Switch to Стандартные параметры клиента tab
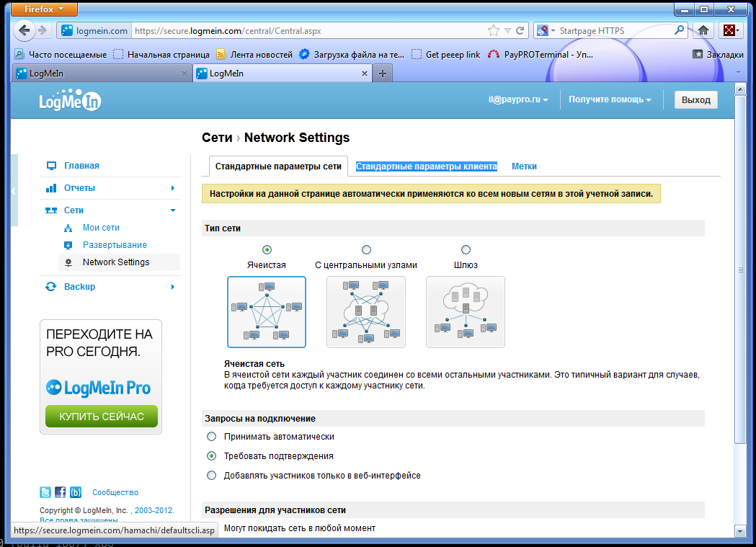Viewport: 756px width, 547px height. tap(426, 166)
